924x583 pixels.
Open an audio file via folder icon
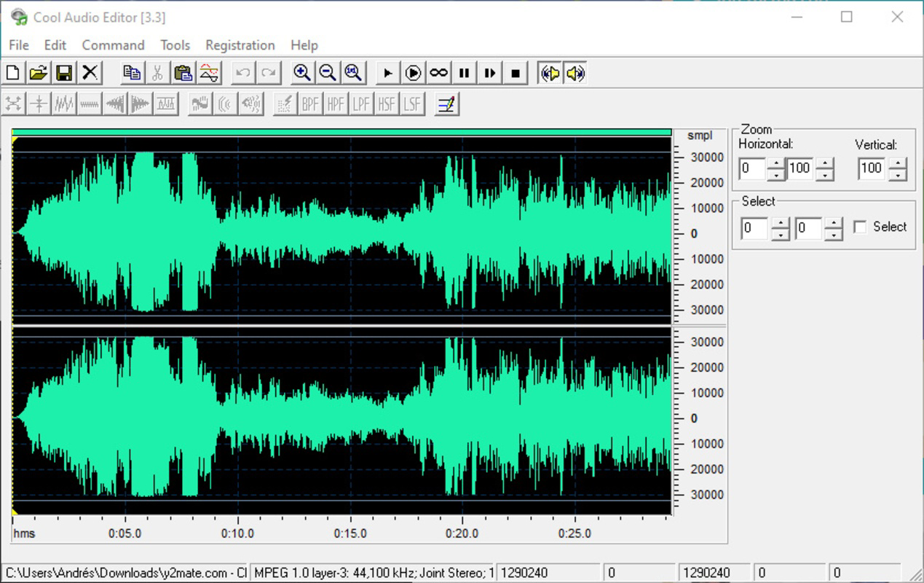pyautogui.click(x=38, y=73)
